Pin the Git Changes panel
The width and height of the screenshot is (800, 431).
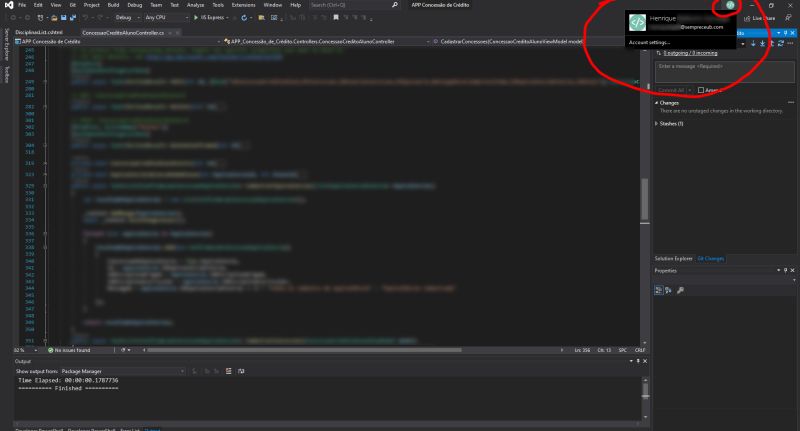click(786, 33)
